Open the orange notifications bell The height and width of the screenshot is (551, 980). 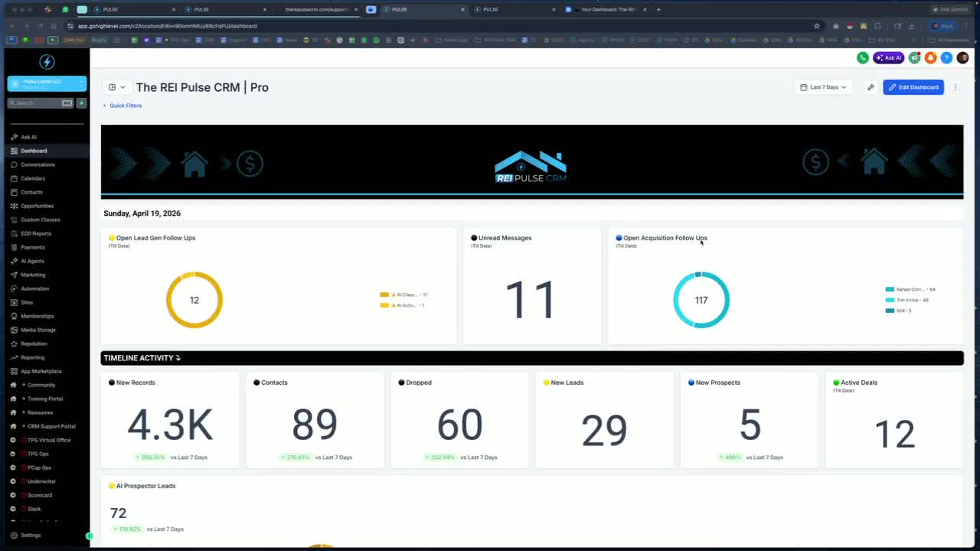click(x=931, y=57)
